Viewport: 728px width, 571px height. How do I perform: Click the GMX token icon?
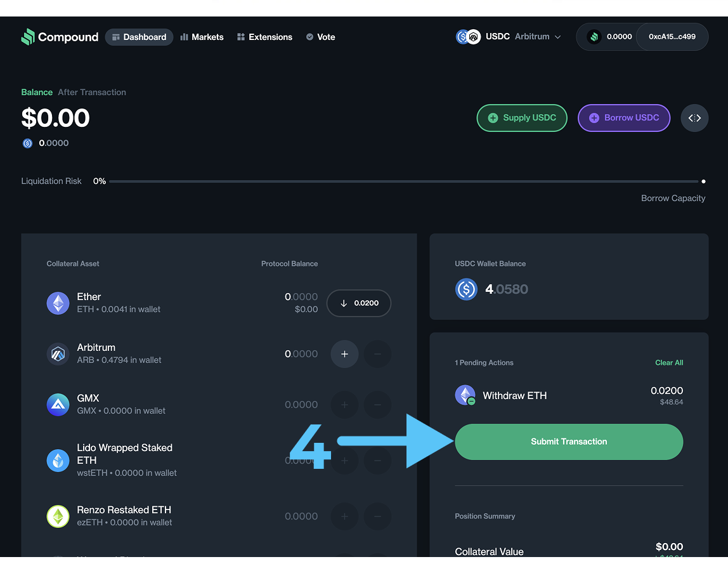pos(58,405)
